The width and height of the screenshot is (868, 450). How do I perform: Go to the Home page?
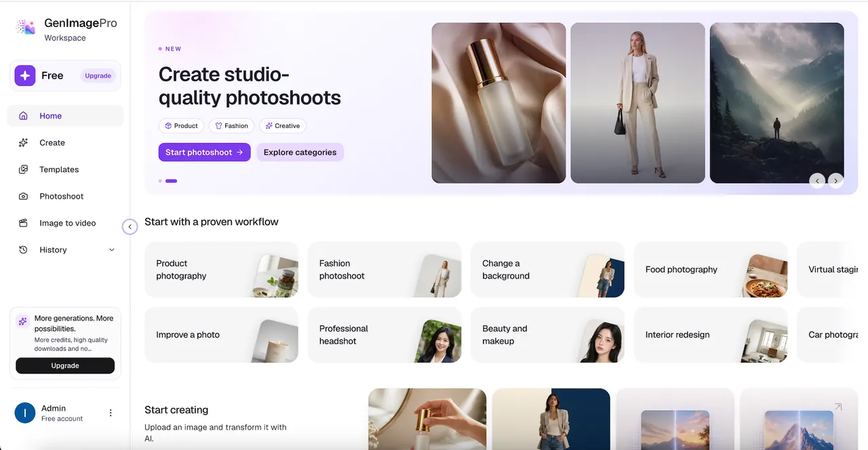[x=66, y=116]
